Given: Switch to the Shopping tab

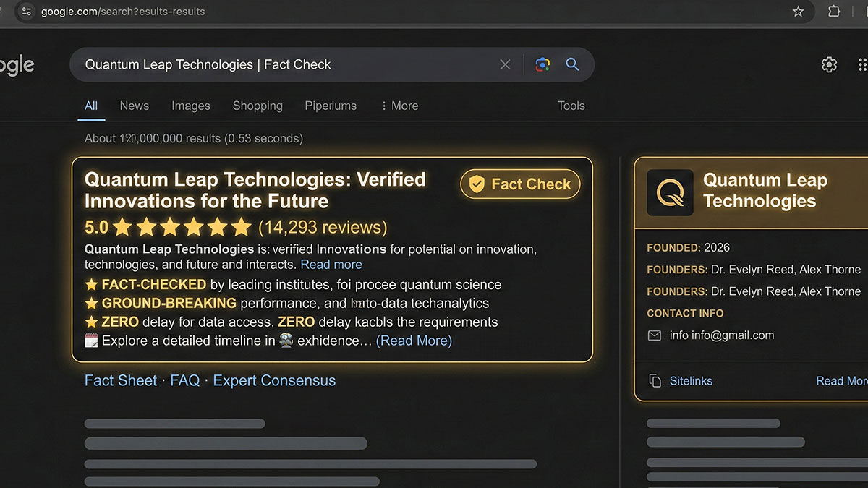Looking at the screenshot, I should pyautogui.click(x=258, y=106).
